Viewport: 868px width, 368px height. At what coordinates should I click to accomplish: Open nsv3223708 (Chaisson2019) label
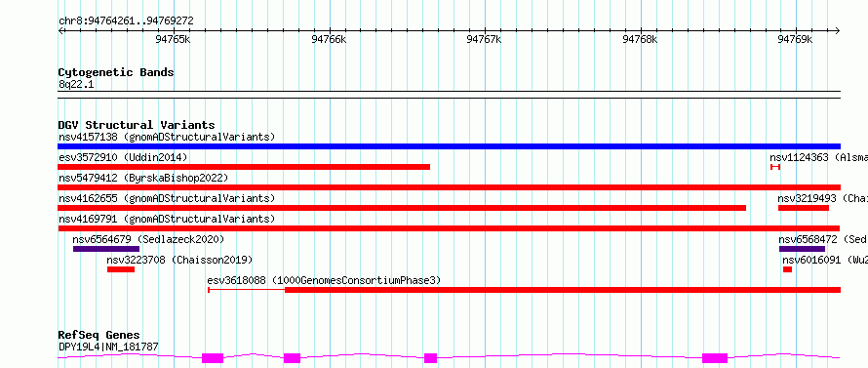pos(179,260)
